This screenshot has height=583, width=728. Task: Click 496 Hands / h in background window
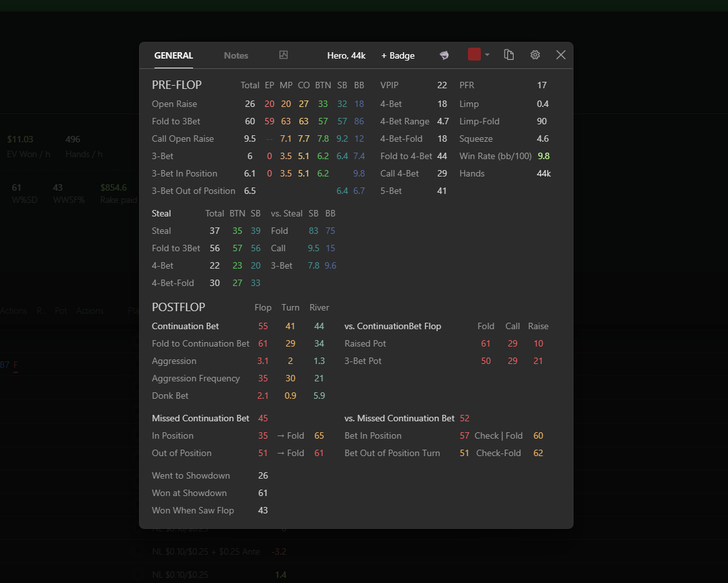click(73, 139)
